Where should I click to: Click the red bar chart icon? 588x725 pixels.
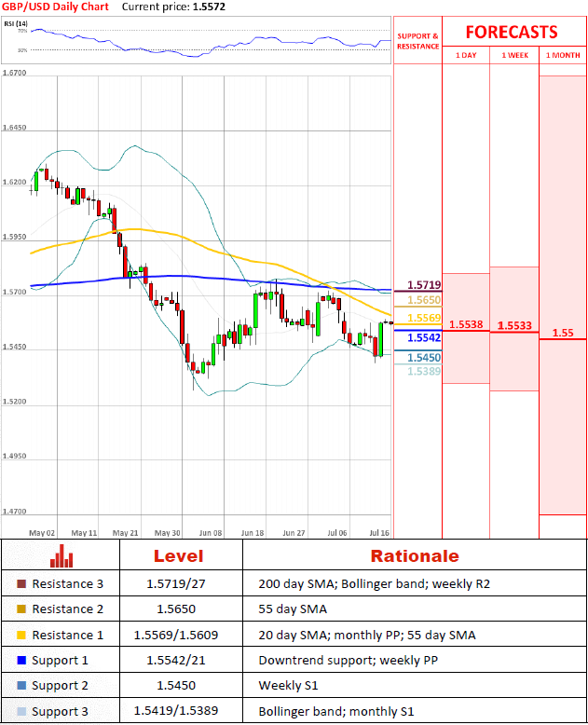62,555
